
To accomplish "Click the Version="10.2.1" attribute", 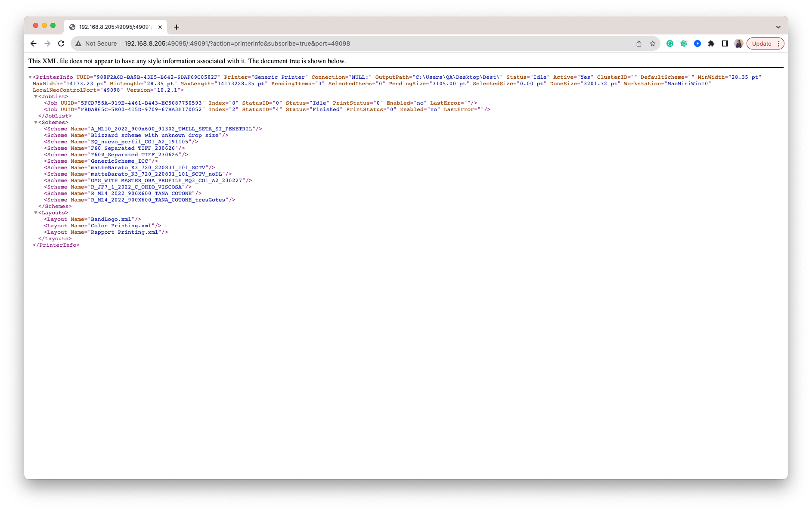I will click(x=153, y=90).
